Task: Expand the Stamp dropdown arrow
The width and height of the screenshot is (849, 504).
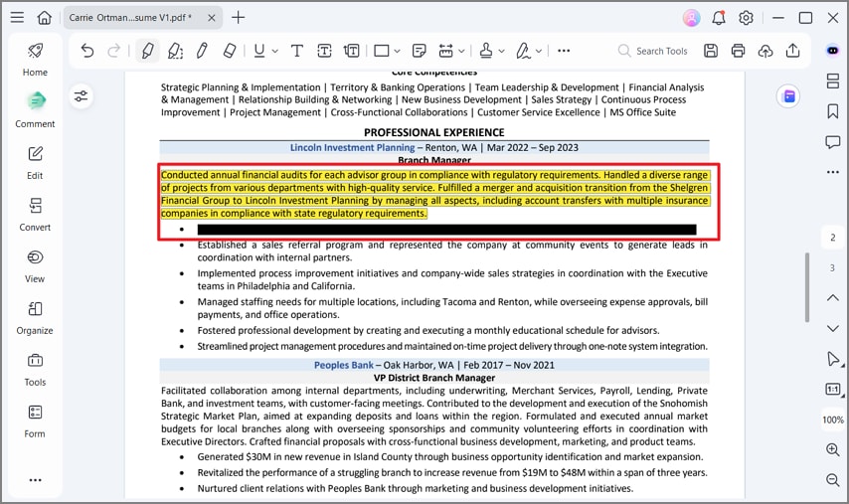Action: point(501,52)
